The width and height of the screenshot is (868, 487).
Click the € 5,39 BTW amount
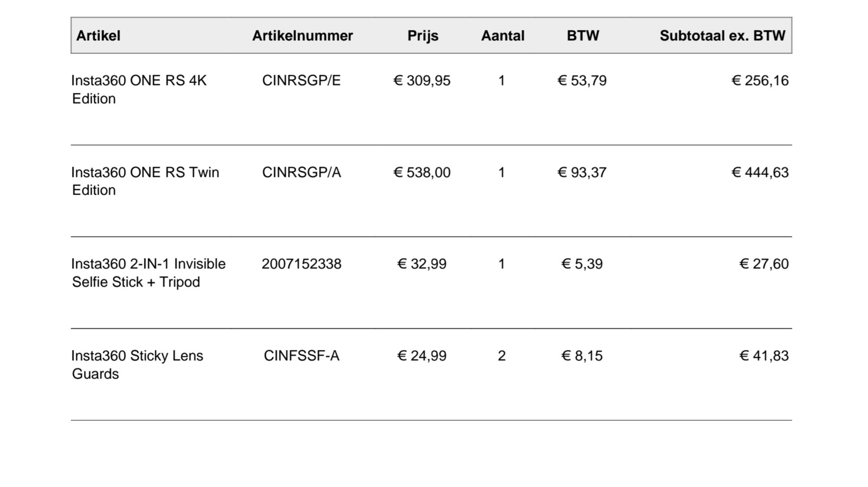pyautogui.click(x=582, y=264)
